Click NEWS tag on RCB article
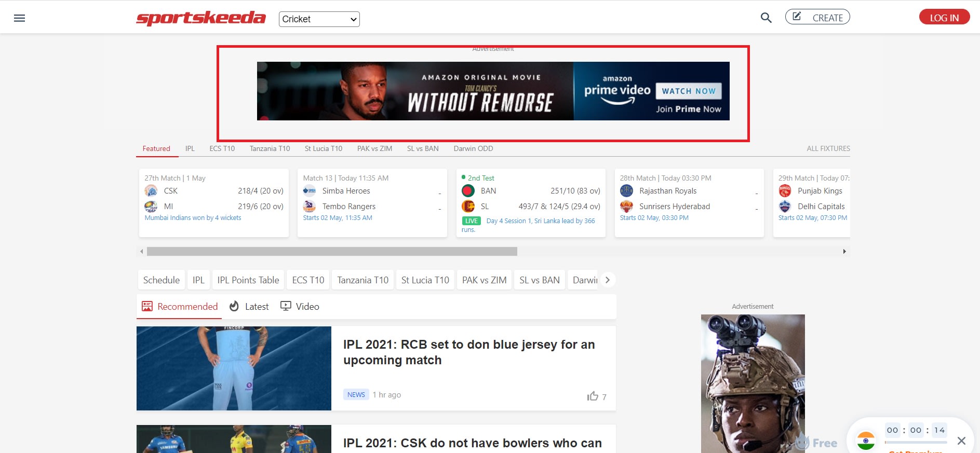The width and height of the screenshot is (980, 453). tap(356, 395)
